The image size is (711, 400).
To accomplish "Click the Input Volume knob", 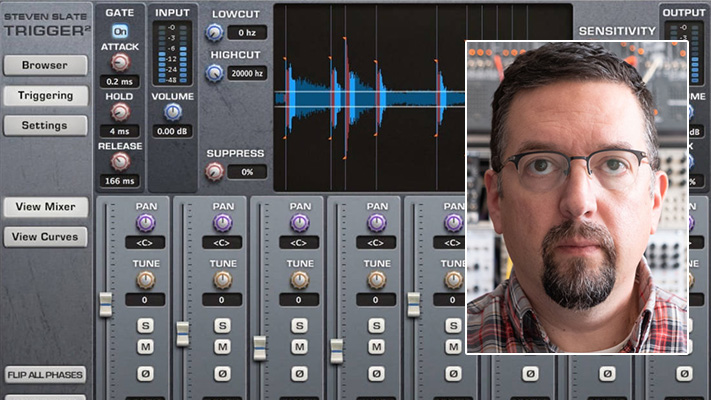I will point(173,111).
